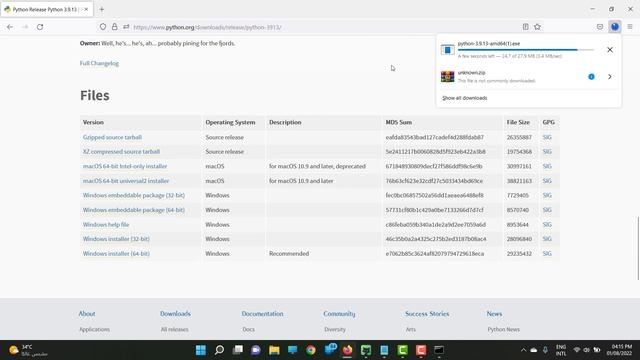The height and width of the screenshot is (360, 640).
Task: Open the reader view icon
Action: tap(525, 27)
